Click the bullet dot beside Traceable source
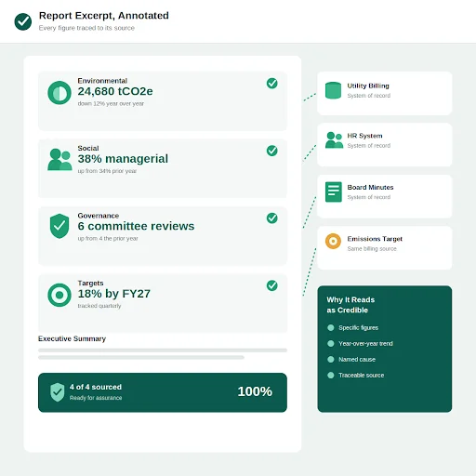Viewport: 476px width, 476px height. pos(331,376)
